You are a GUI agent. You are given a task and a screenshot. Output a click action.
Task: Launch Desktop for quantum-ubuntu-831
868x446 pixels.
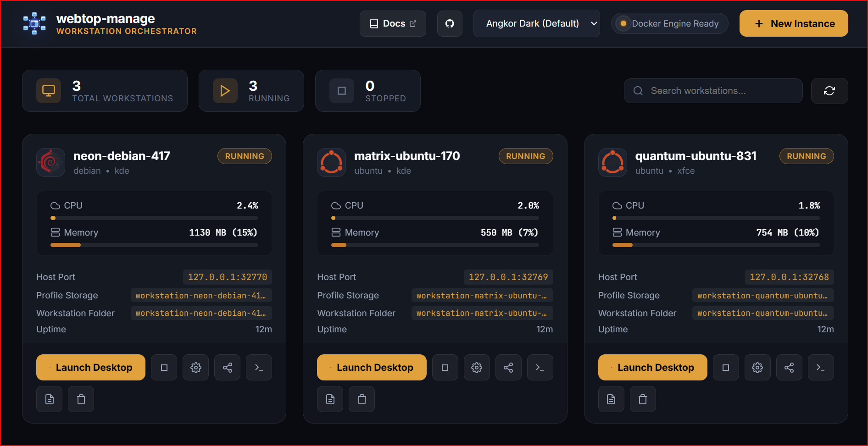[x=652, y=368]
